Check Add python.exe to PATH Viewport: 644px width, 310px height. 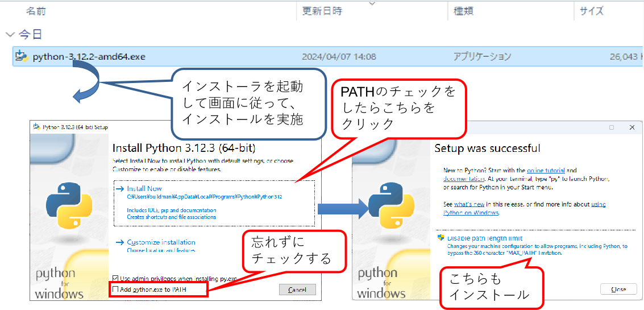click(x=115, y=290)
